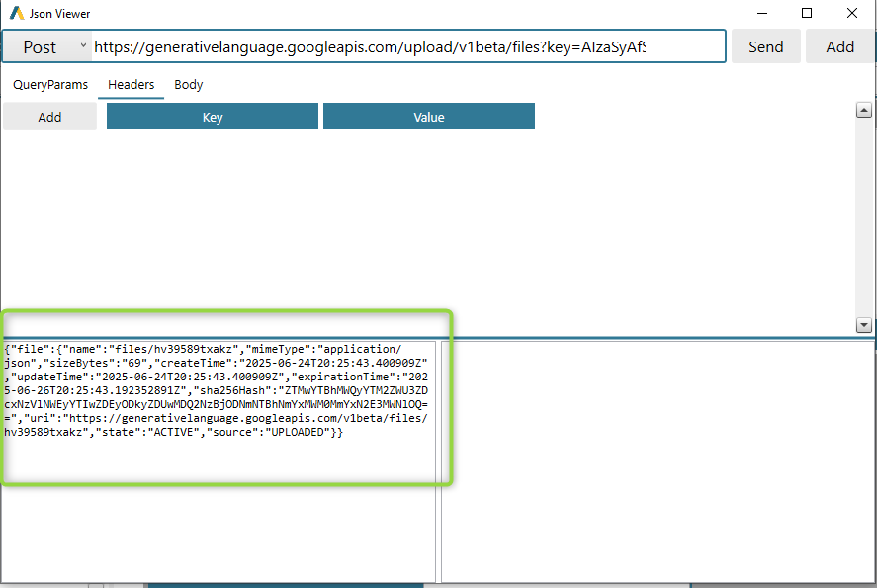Click into the JSON response text area

(219, 462)
